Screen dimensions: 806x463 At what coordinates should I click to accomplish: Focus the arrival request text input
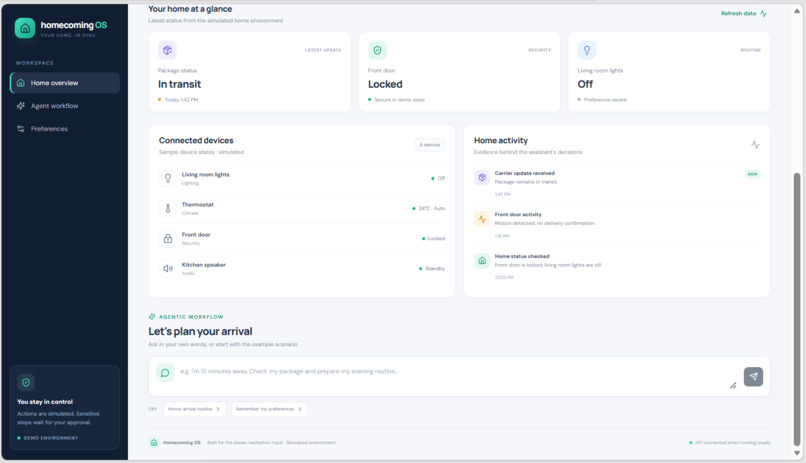[452, 376]
